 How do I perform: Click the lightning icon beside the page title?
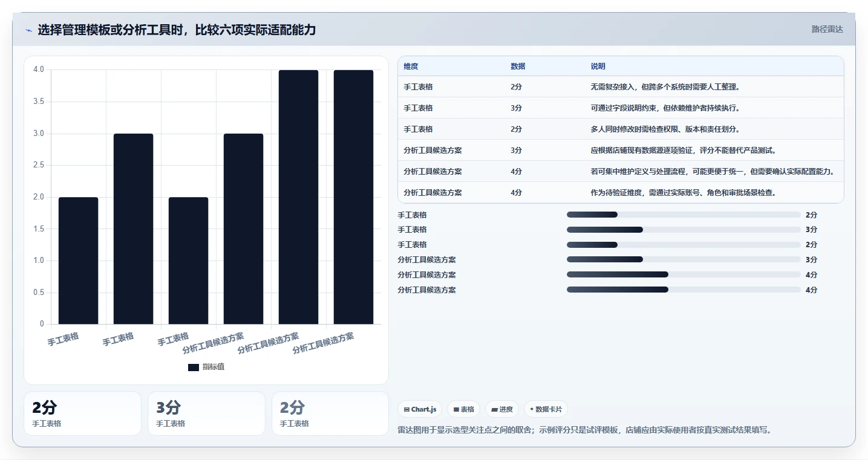pyautogui.click(x=29, y=30)
